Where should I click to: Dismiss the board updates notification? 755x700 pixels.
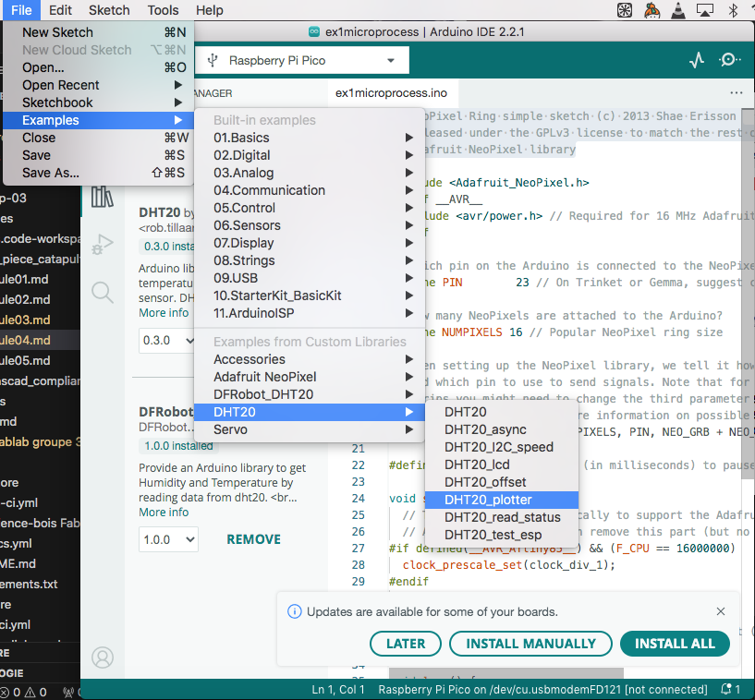[720, 611]
